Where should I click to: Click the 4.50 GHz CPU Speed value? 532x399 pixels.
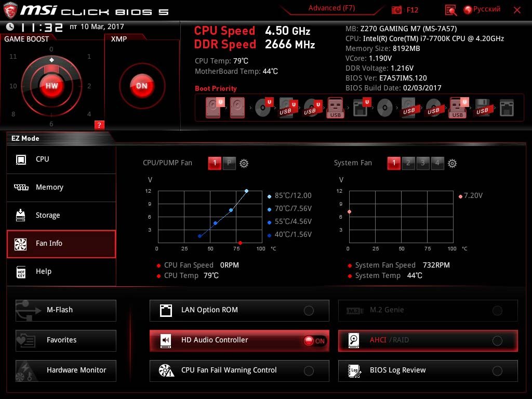coord(288,31)
